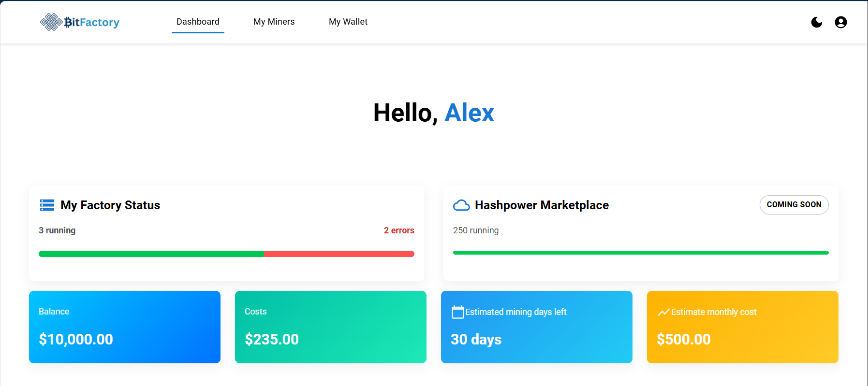Select the 30 days value text
Image resolution: width=868 pixels, height=386 pixels.
pos(476,340)
